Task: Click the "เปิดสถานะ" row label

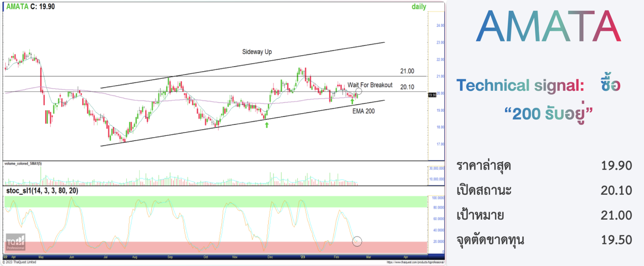Action: tap(484, 189)
